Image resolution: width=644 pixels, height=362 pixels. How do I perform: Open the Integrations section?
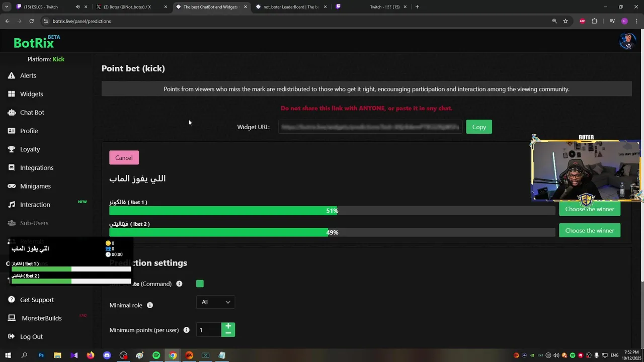click(x=37, y=168)
